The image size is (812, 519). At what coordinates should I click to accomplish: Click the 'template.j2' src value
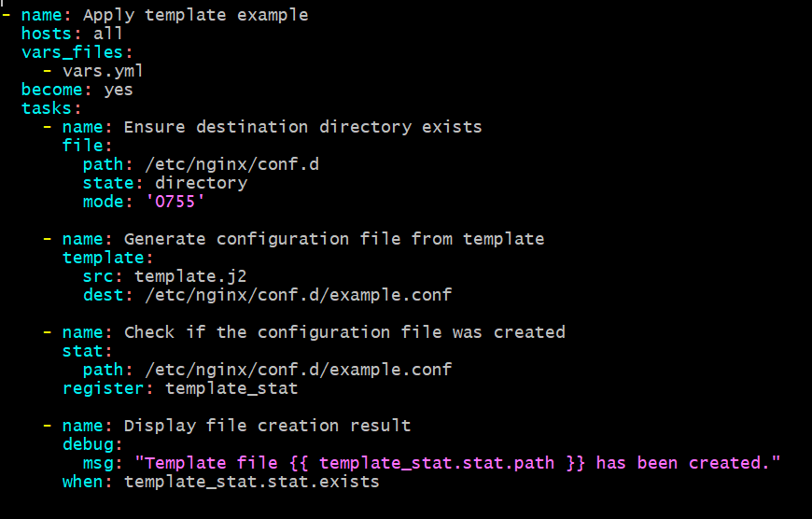190,276
